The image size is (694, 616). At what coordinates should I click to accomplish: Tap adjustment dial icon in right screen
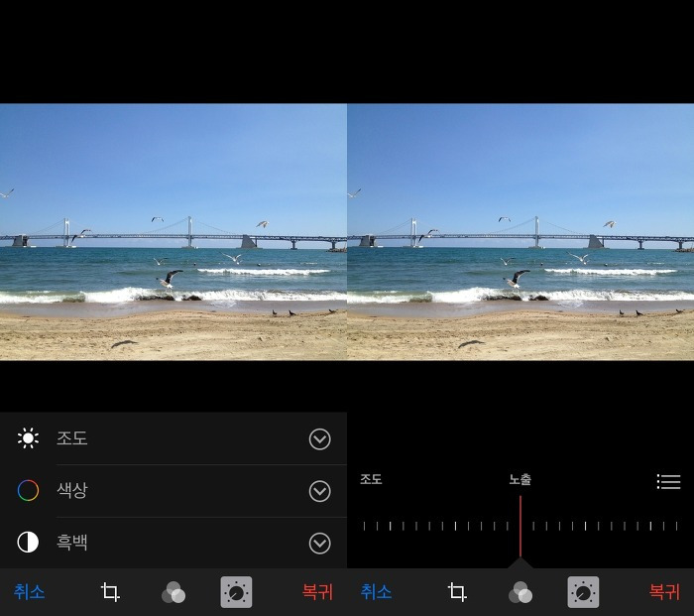click(x=583, y=592)
